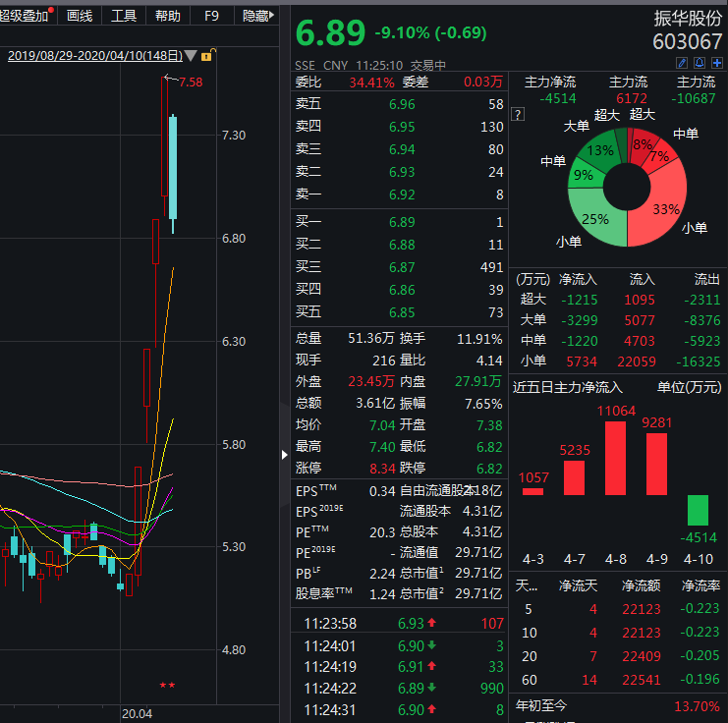Click the 隐藏 hide toggle in the toolbar
The width and height of the screenshot is (728, 723).
point(257,16)
